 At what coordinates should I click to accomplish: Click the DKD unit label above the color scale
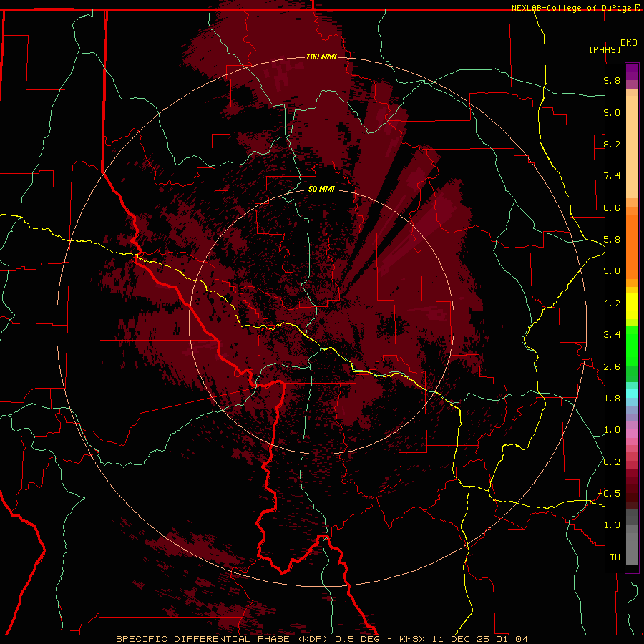click(x=629, y=43)
